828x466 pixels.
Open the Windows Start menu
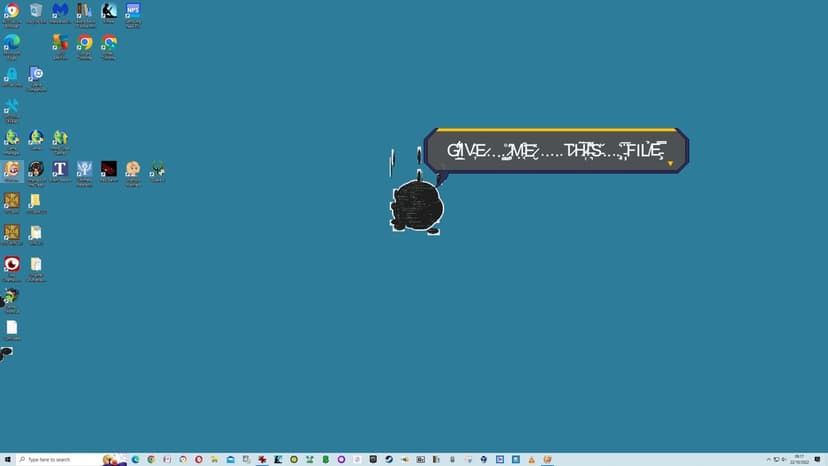point(7,460)
